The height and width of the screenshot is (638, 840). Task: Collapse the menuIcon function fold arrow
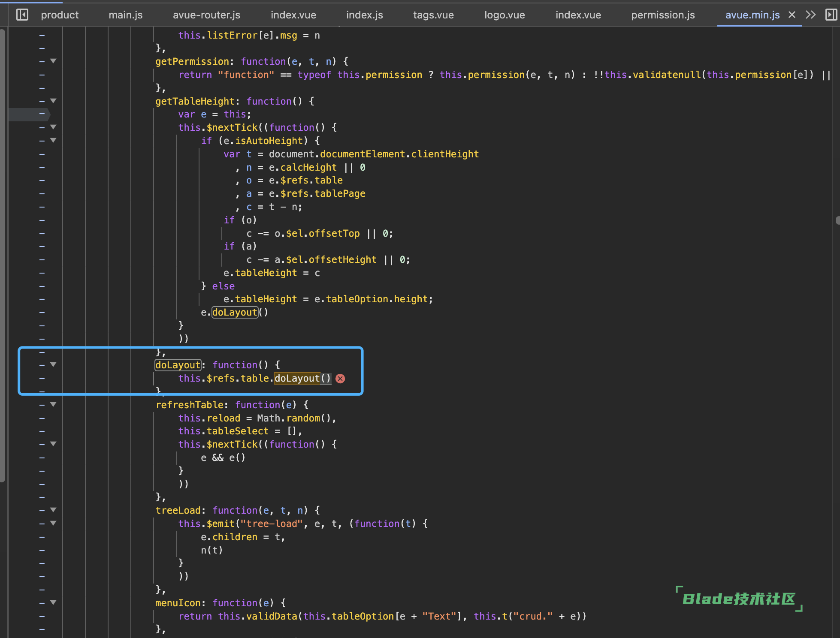[53, 602]
